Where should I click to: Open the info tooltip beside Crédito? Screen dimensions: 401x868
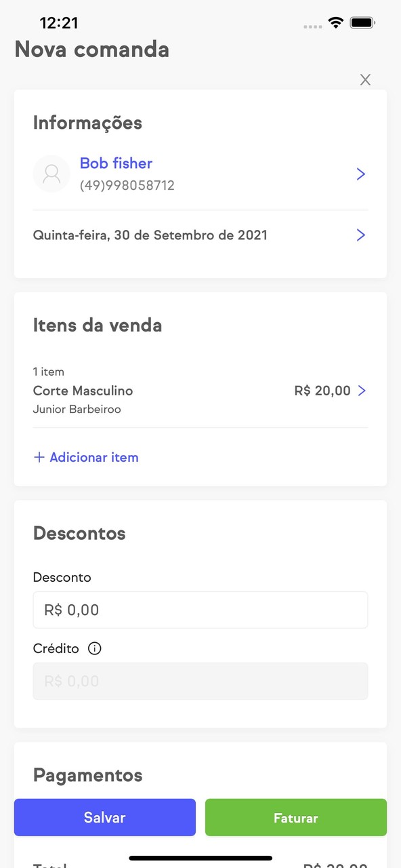point(94,648)
